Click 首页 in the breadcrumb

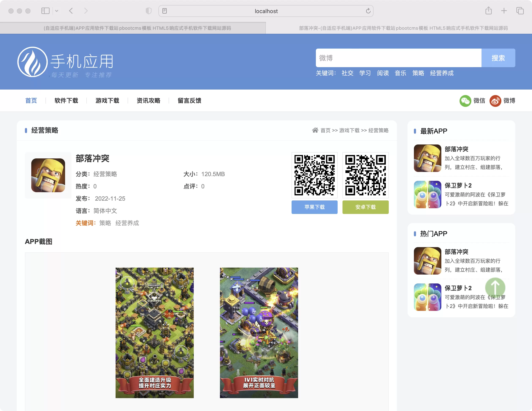pos(325,131)
